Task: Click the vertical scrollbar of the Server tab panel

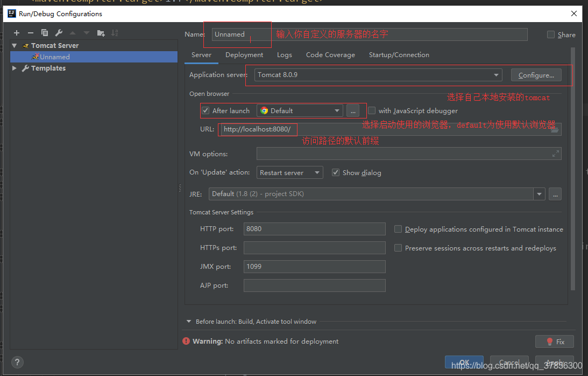Action: [x=572, y=169]
